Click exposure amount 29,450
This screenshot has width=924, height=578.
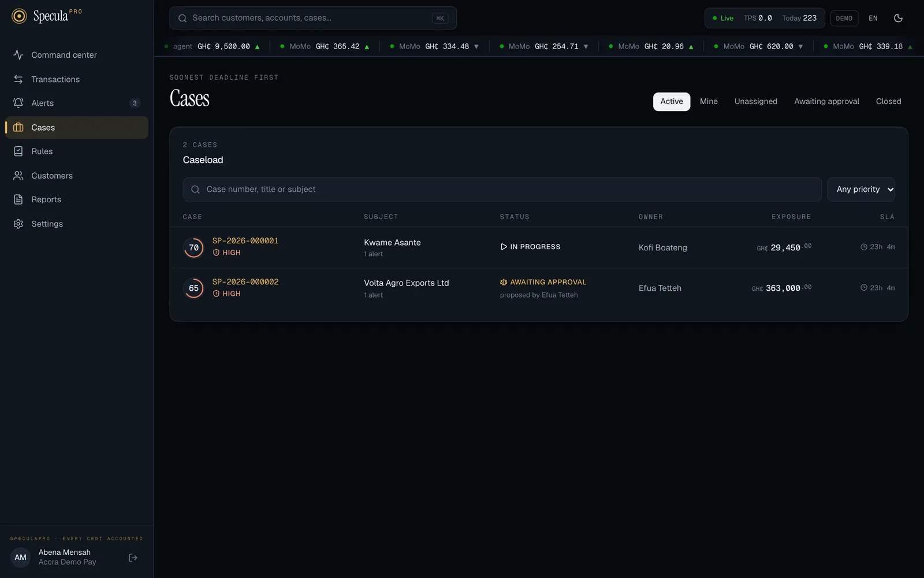coord(784,247)
